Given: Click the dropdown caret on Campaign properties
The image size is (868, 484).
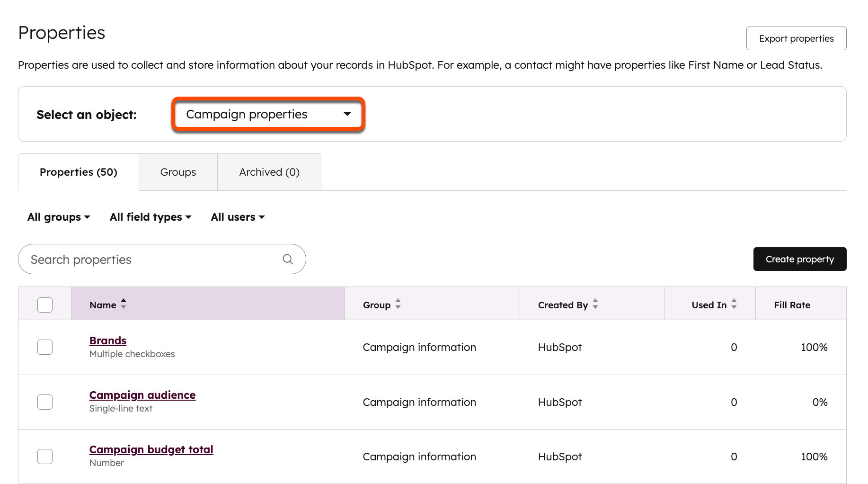Looking at the screenshot, I should pyautogui.click(x=347, y=114).
